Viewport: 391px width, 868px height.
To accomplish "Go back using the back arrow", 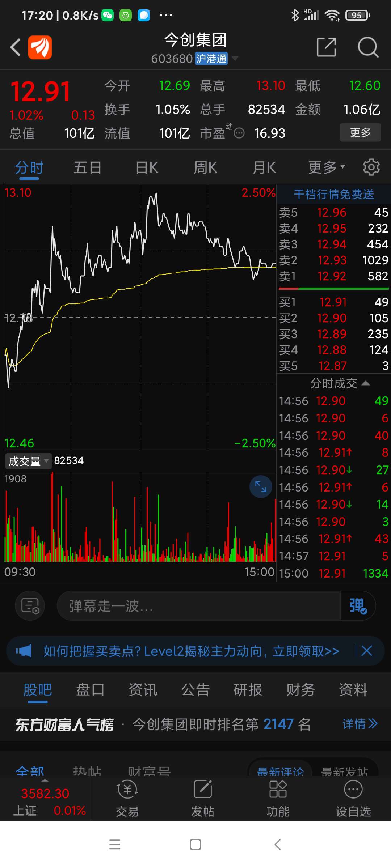I will (15, 47).
